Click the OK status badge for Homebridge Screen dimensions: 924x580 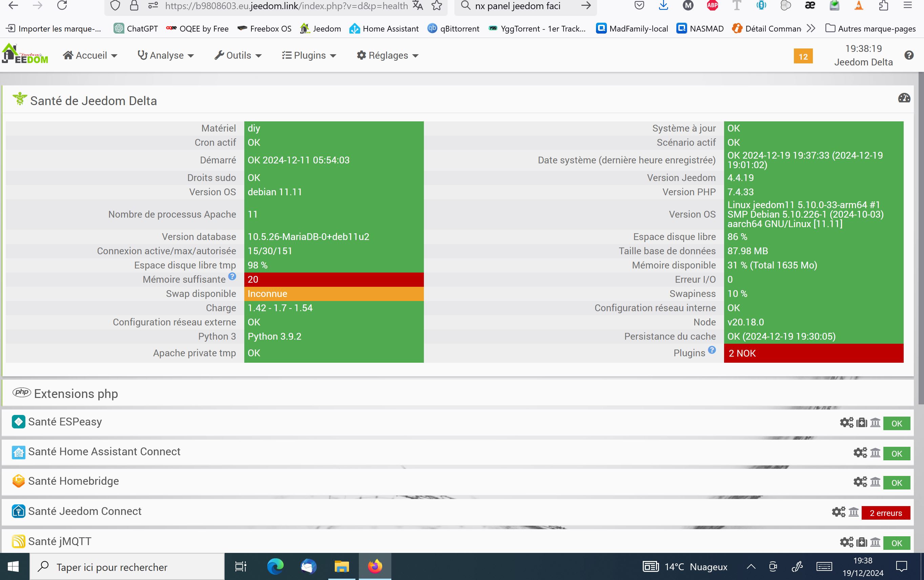(x=897, y=483)
